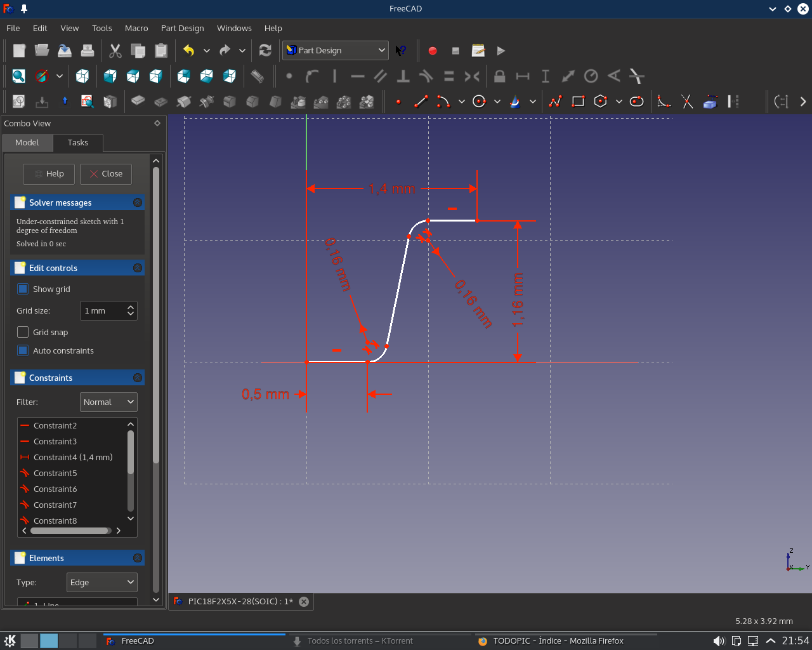Select the arc drawing tool
Viewport: 812px width, 650px height.
[x=443, y=102]
